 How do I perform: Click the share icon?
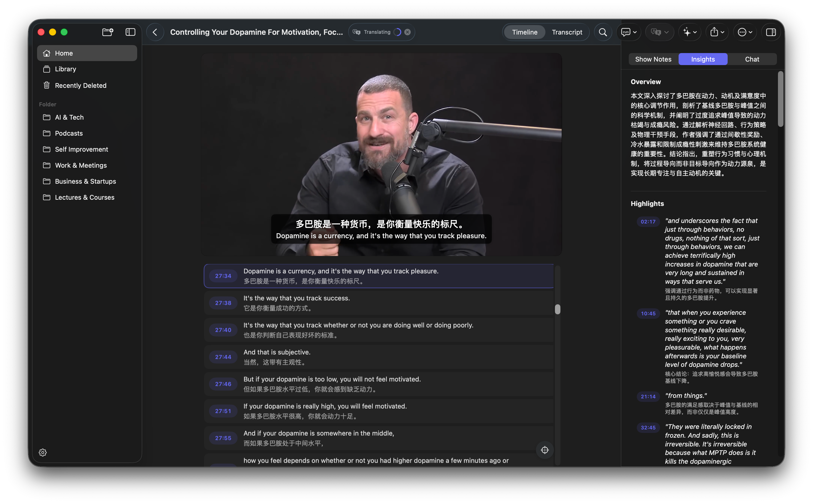pos(715,32)
